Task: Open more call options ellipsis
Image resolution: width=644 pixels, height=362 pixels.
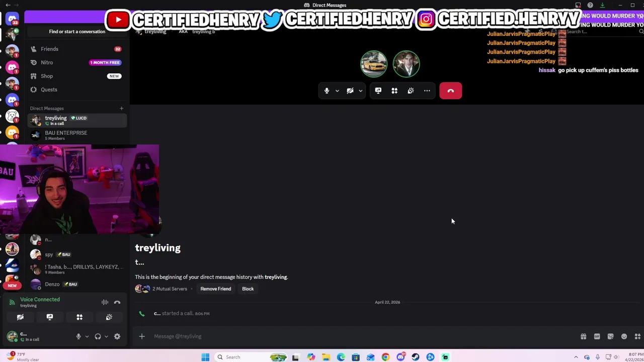Action: [427, 91]
